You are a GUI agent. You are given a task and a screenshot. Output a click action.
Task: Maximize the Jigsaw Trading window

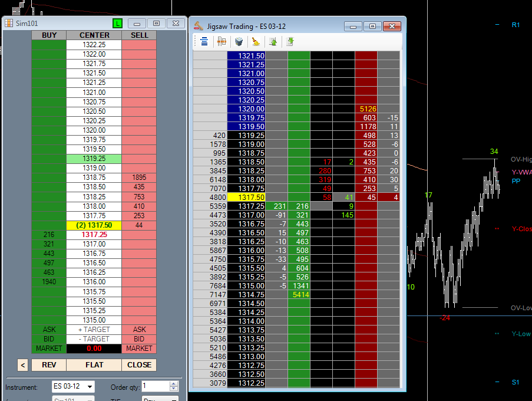(x=372, y=27)
